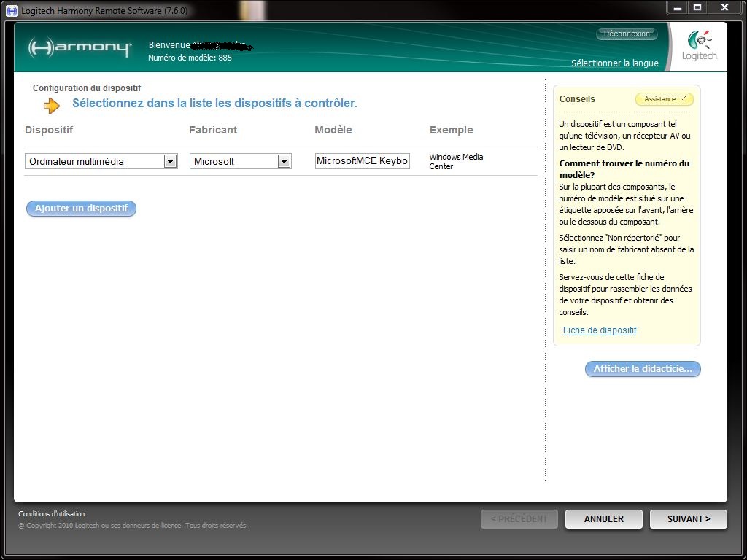Click the Harmony app icon in title bar
Screen dimensions: 747x560
coord(12,10)
